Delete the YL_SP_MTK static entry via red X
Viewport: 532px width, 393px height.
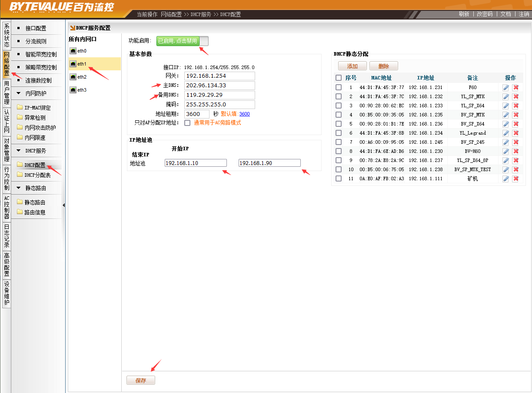click(515, 96)
